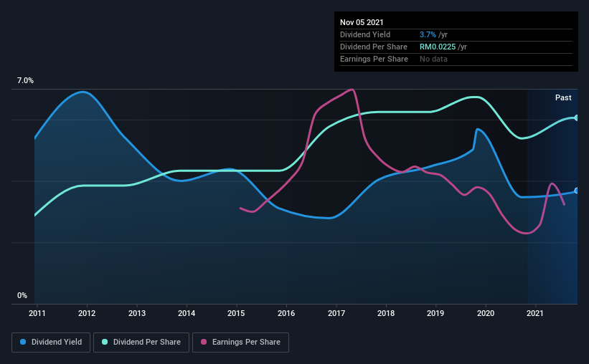Viewport: 589px width, 364px height.
Task: Click the 2015 x-axis label
Action: tap(236, 313)
